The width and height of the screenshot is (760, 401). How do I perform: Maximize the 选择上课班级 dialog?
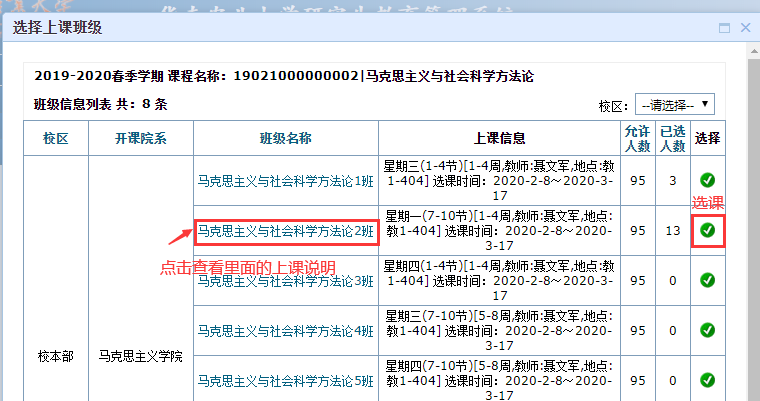722,27
